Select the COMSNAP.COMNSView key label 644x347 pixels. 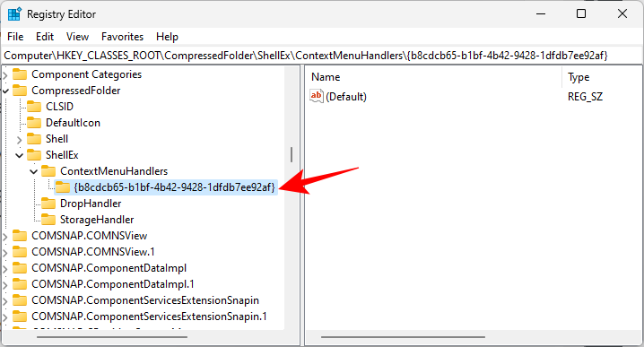[89, 235]
